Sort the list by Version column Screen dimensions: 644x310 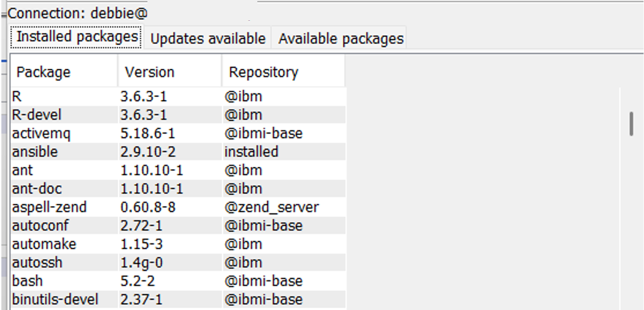click(150, 71)
